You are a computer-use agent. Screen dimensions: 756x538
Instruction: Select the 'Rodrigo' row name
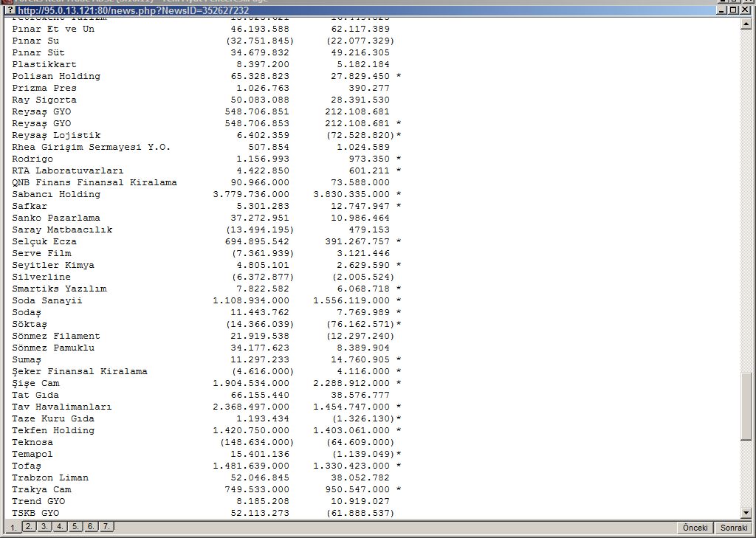[x=32, y=159]
